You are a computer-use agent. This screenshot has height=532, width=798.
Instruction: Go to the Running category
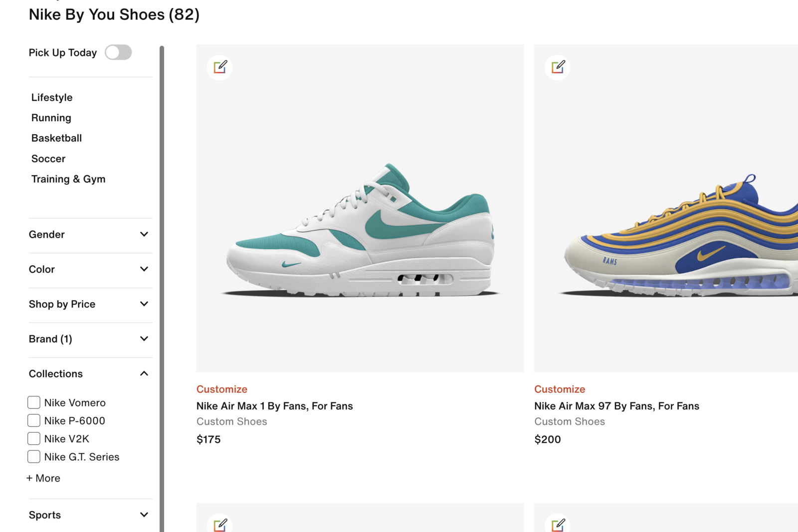(x=51, y=118)
